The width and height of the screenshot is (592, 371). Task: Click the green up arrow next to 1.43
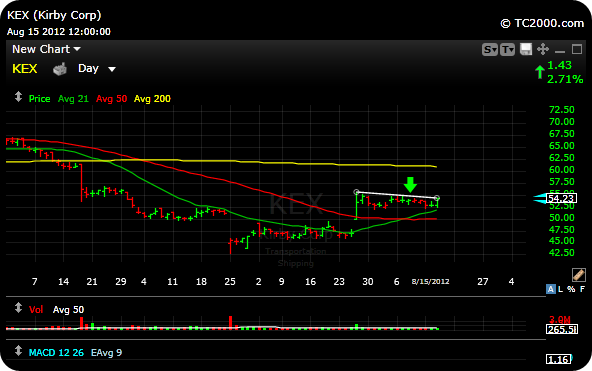(540, 72)
